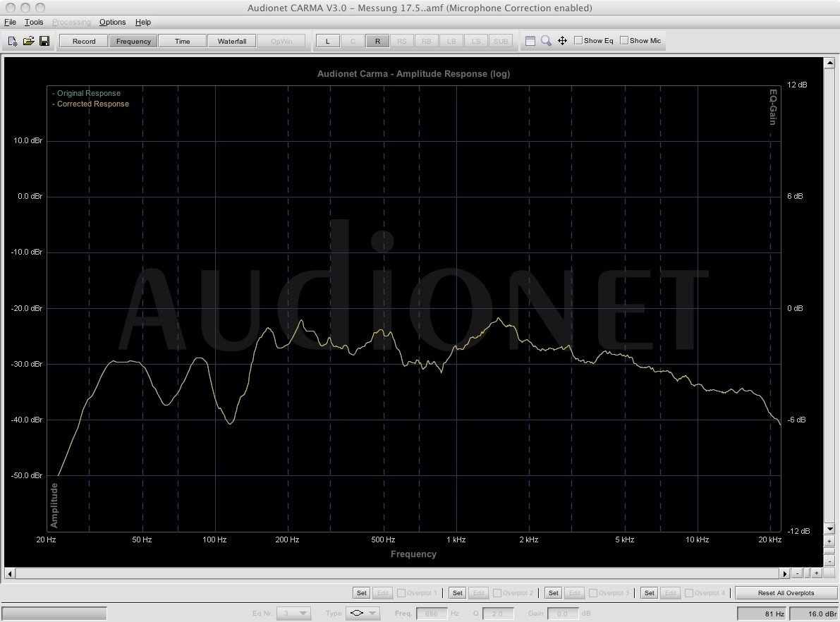The width and height of the screenshot is (840, 622).
Task: Click the horizontal scrollbar right arrow
Action: (785, 573)
